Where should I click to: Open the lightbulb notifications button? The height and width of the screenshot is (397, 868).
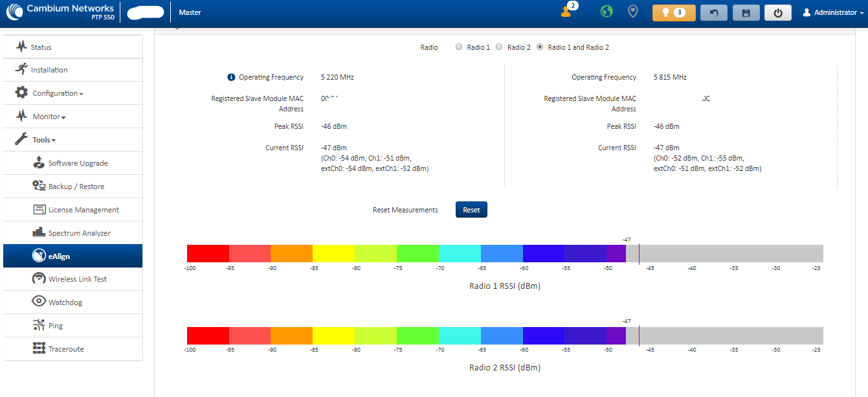click(x=674, y=13)
